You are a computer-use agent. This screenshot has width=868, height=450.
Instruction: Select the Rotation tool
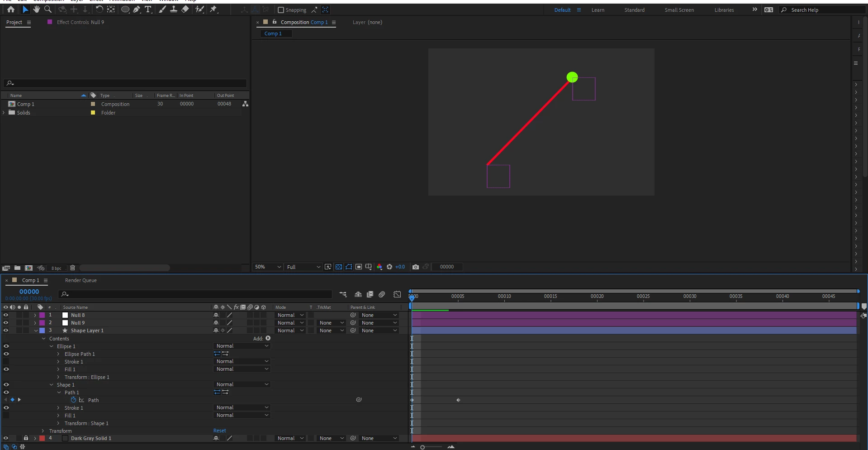tap(99, 10)
